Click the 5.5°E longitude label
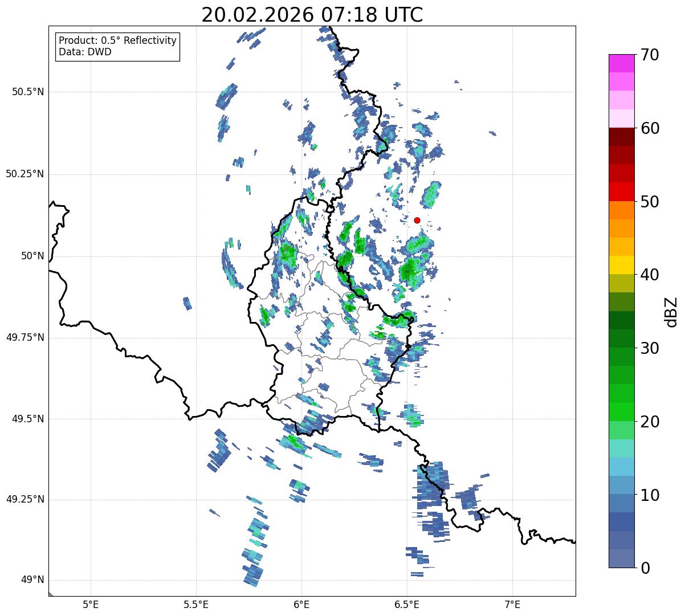 pyautogui.click(x=197, y=604)
